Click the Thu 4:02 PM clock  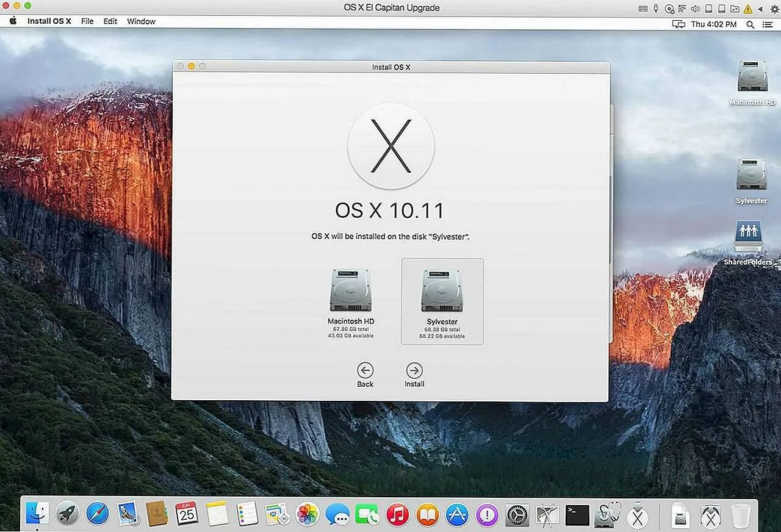(x=714, y=24)
